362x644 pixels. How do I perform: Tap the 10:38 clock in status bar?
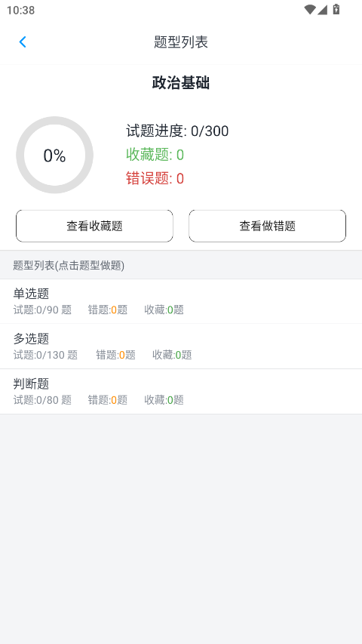coord(20,10)
